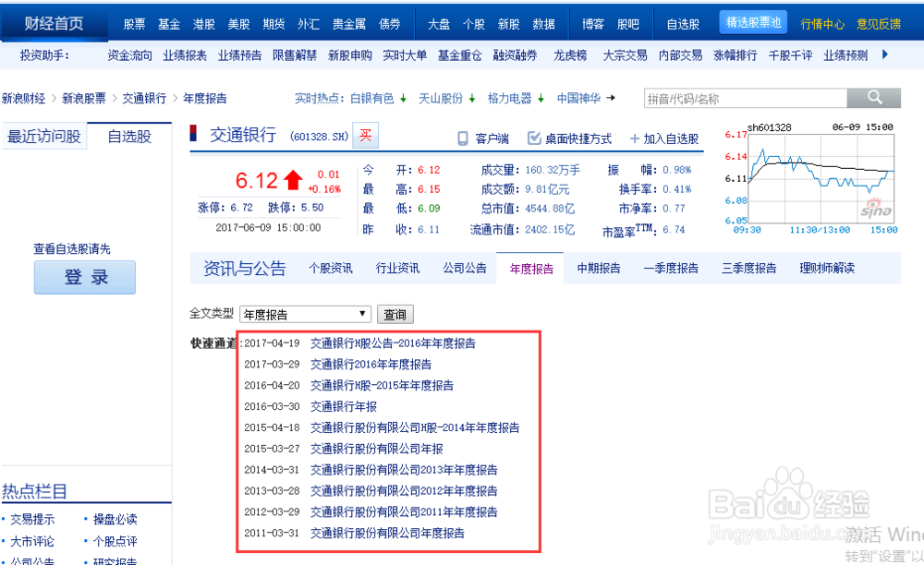Open 美股 in the top navigation
Screen dimensions: 924x565
pyautogui.click(x=238, y=24)
